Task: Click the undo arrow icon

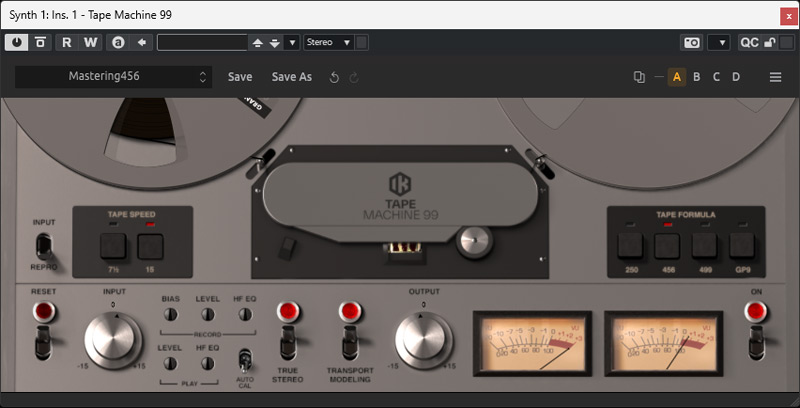Action: [334, 77]
